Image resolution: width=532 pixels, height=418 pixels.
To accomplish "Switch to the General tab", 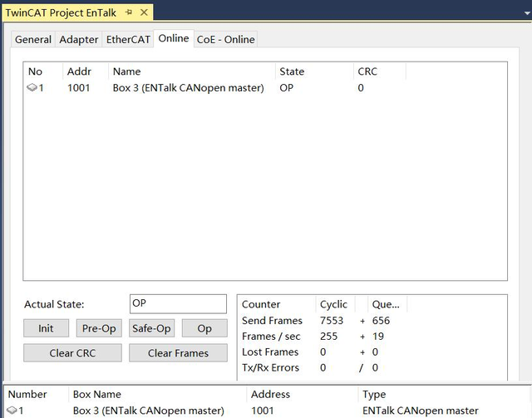I will (x=33, y=39).
